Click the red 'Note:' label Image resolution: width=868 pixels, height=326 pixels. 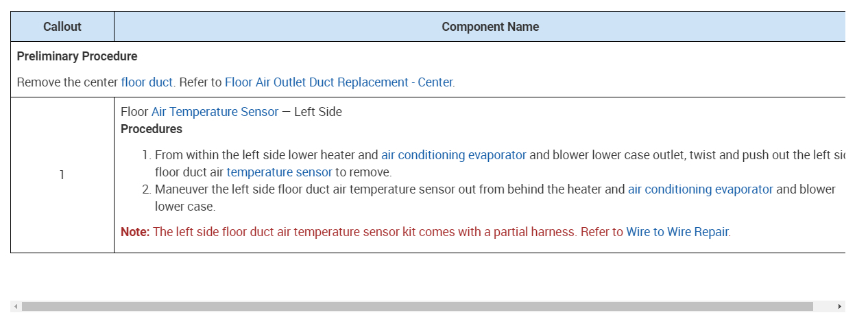135,232
